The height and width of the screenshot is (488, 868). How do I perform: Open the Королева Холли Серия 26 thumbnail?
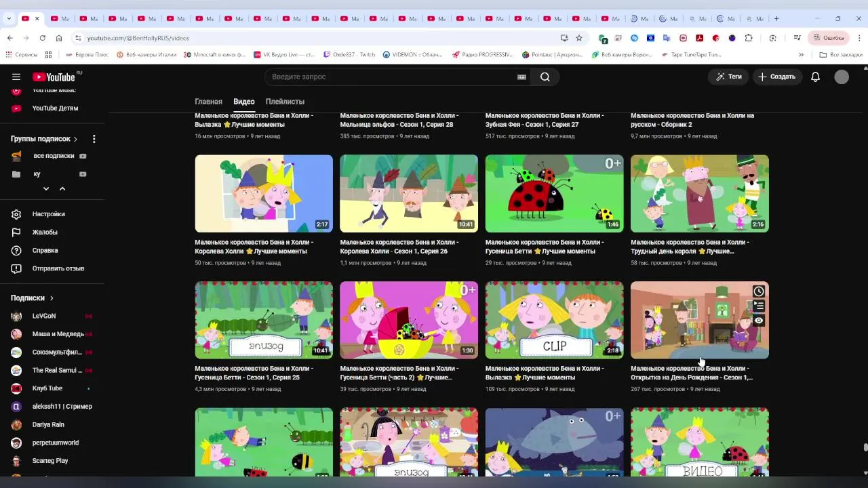[x=409, y=194]
